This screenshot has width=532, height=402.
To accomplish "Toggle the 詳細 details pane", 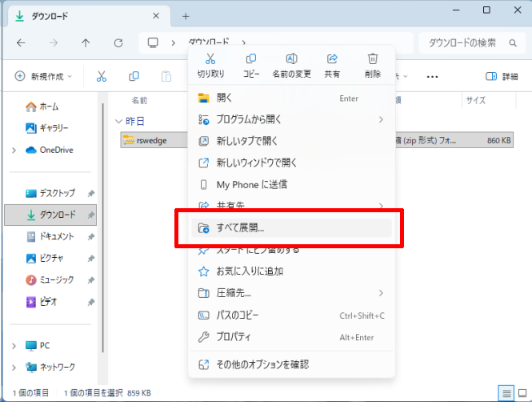I will 502,77.
